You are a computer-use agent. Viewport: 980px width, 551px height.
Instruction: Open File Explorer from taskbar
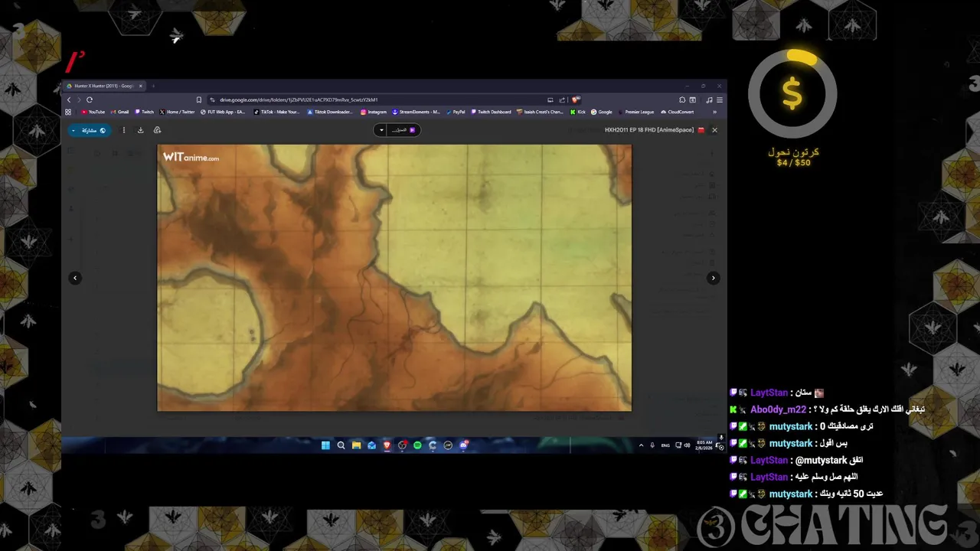click(356, 445)
